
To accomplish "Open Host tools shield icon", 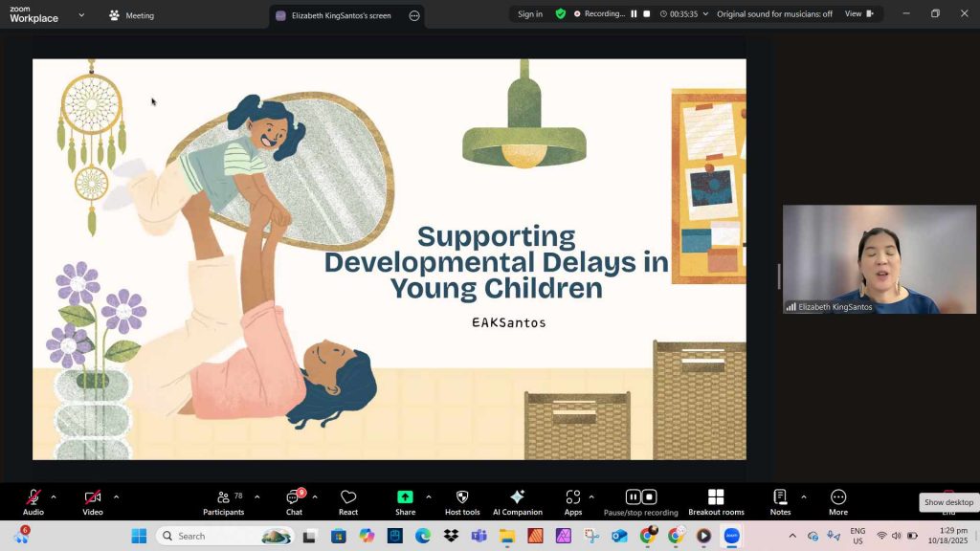I will pos(462,502).
